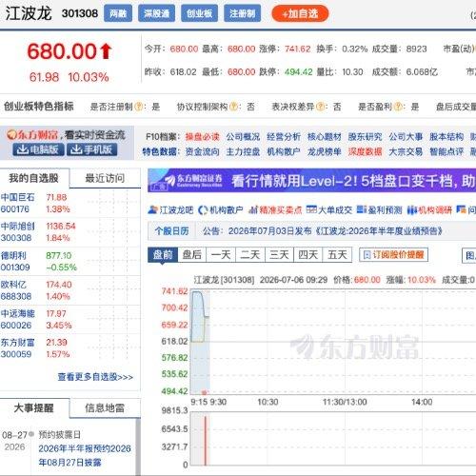Select 一天 chart range tab
The height and width of the screenshot is (476, 476).
221,254
